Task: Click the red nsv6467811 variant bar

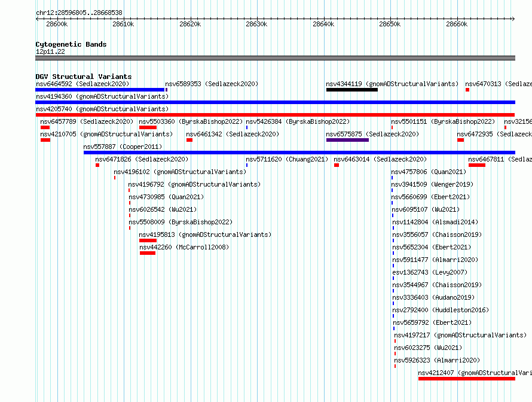Action: click(x=476, y=165)
